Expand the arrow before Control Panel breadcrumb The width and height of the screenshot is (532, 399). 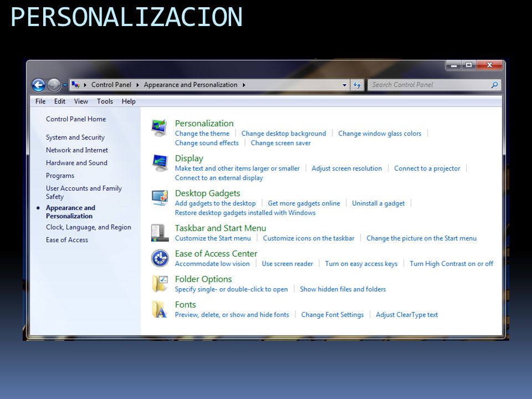[x=85, y=85]
